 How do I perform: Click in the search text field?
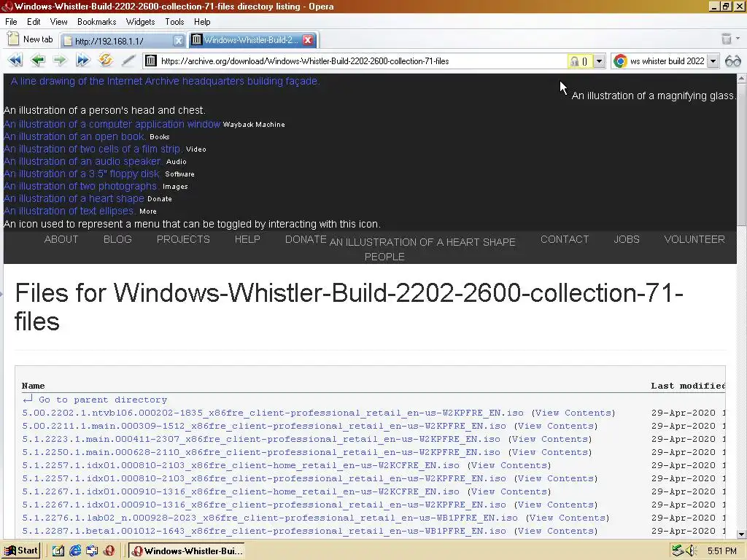(x=667, y=61)
